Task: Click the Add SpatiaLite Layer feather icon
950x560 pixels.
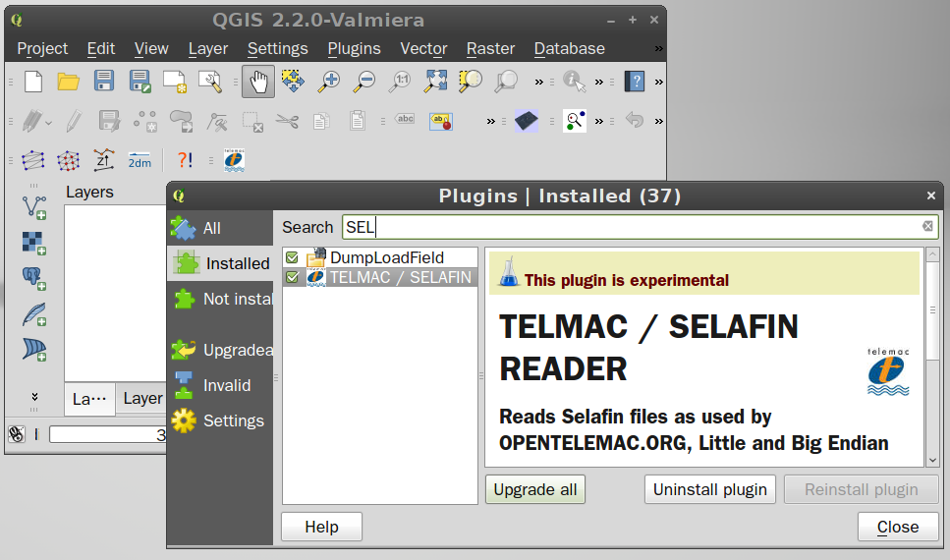Action: pyautogui.click(x=34, y=314)
